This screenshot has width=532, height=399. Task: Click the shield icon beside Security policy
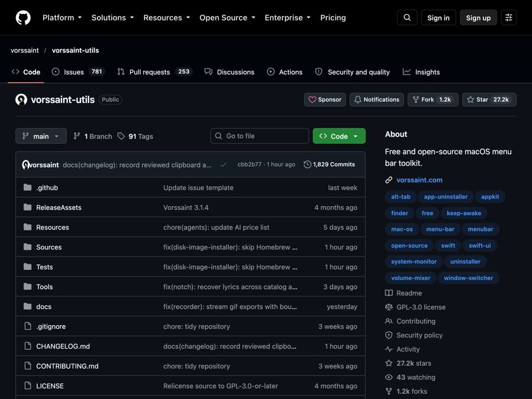click(x=389, y=335)
